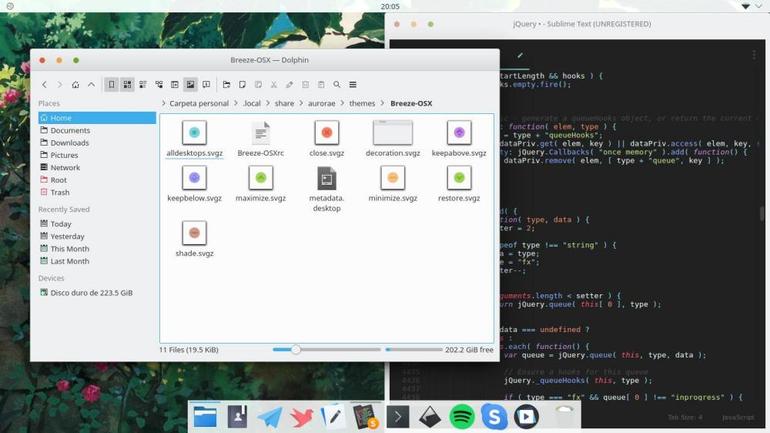Go up one folder with the up arrow
The height and width of the screenshot is (433, 770).
tap(91, 84)
